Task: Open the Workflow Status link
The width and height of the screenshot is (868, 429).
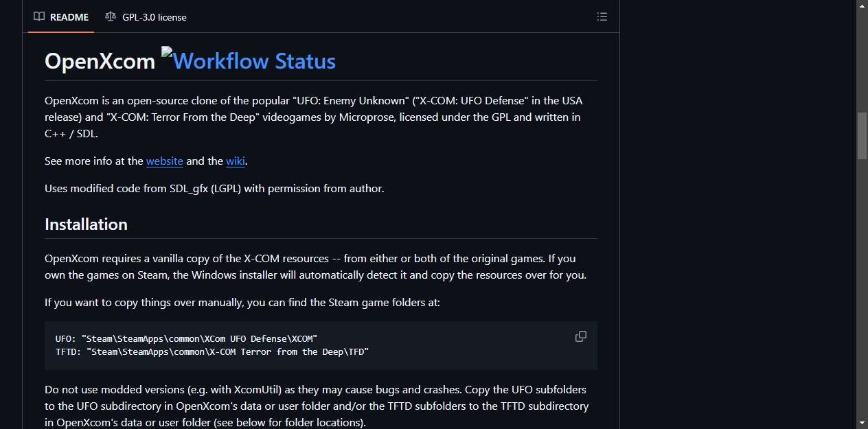Action: [249, 60]
